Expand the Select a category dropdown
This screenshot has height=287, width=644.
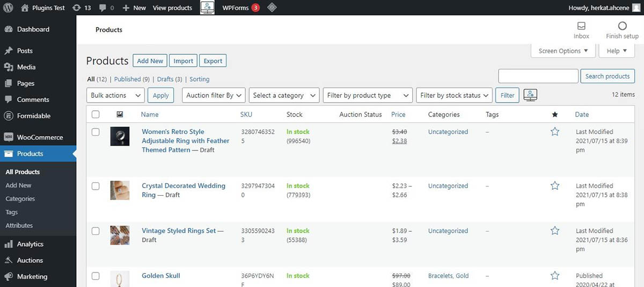pos(284,95)
